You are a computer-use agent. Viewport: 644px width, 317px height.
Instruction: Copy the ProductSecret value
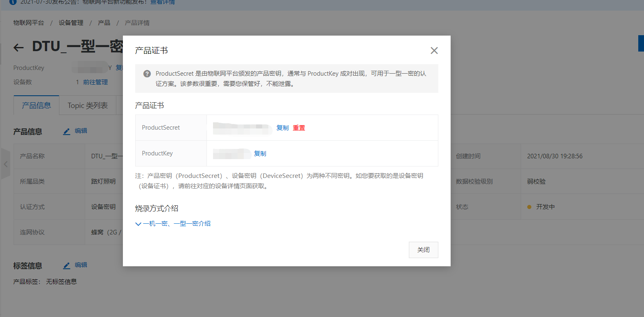pos(283,128)
